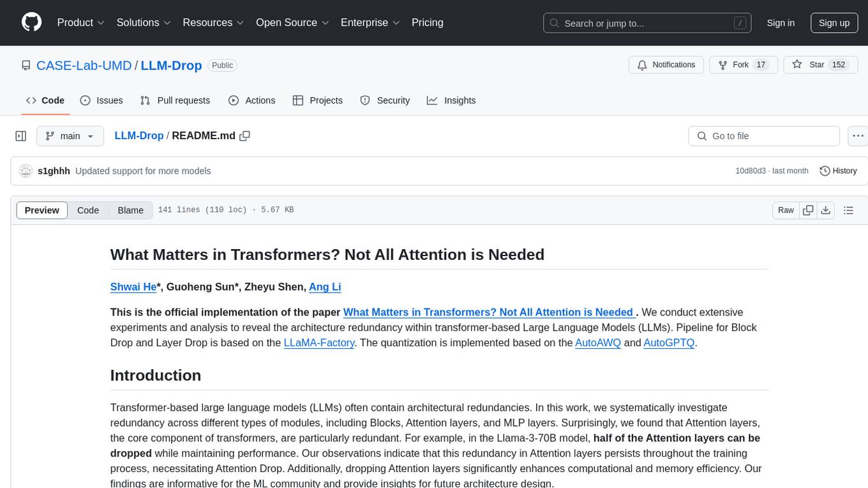Image resolution: width=868 pixels, height=488 pixels.
Task: Navigate to LLM-Drop in breadcrumb
Action: click(139, 135)
